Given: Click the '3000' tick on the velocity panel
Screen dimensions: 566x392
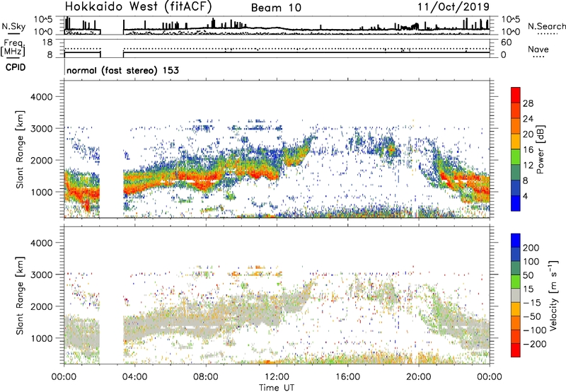Looking at the screenshot, I should click(42, 275).
